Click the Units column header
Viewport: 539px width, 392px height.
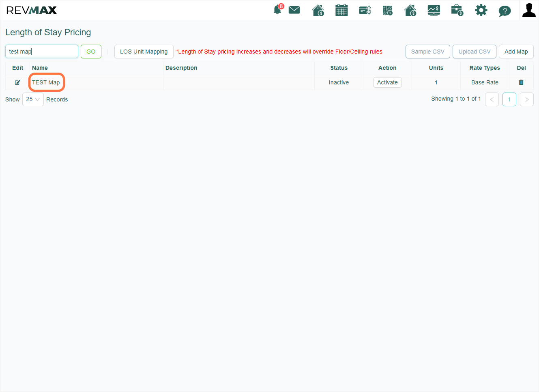point(436,68)
